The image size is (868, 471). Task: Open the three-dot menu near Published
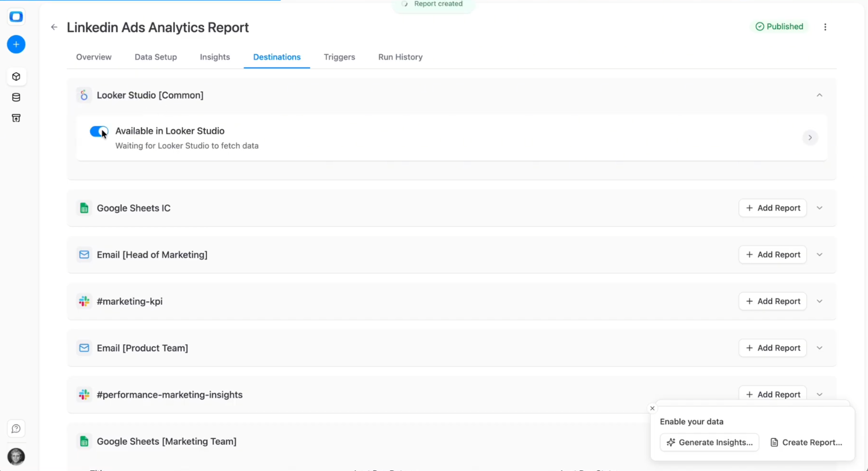(x=825, y=26)
